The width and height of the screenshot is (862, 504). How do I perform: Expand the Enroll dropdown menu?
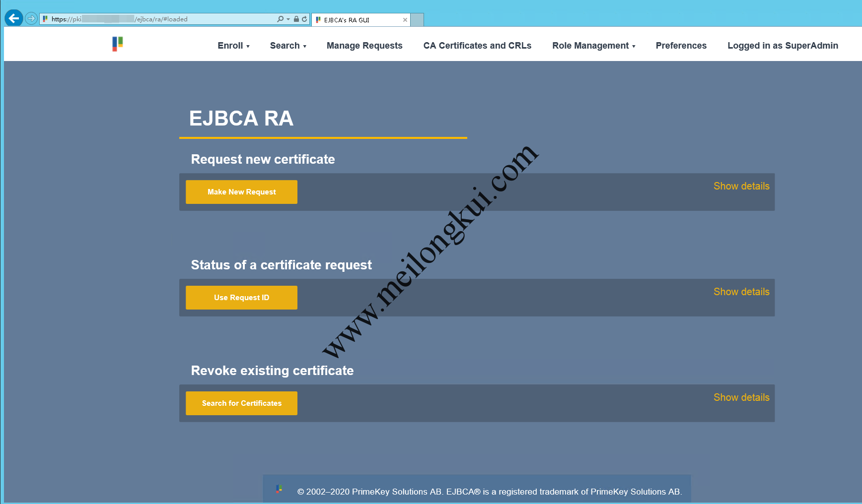tap(233, 46)
